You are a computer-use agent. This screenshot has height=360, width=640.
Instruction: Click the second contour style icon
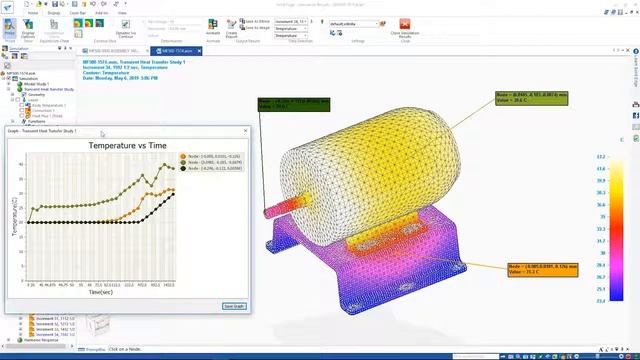[x=89, y=23]
